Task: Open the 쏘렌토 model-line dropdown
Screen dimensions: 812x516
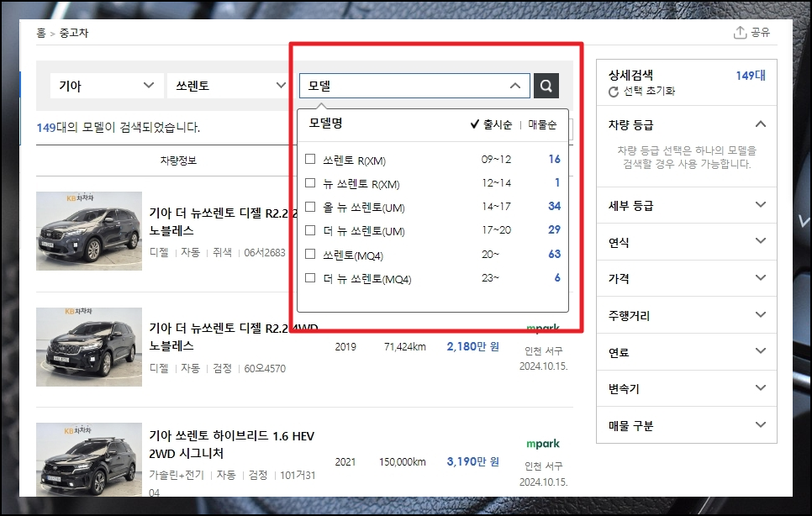Action: pyautogui.click(x=229, y=86)
